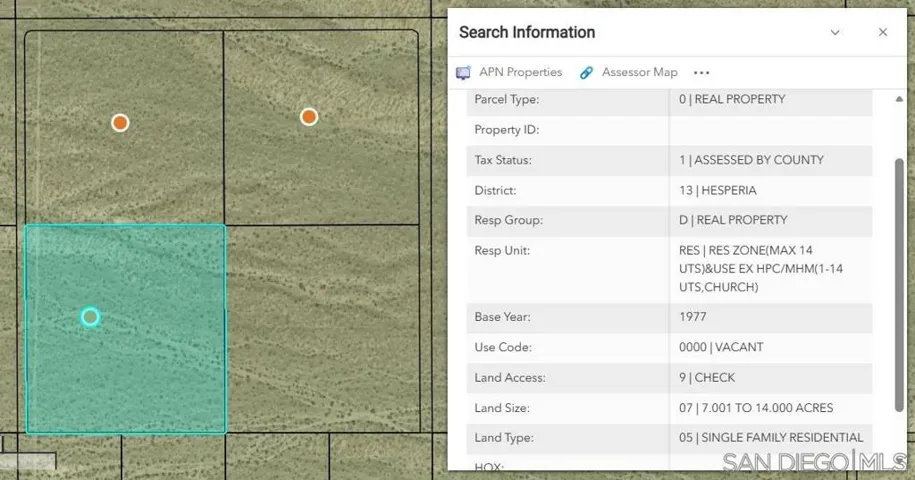Open the APN Properties text link
915x480 pixels.
tap(520, 73)
